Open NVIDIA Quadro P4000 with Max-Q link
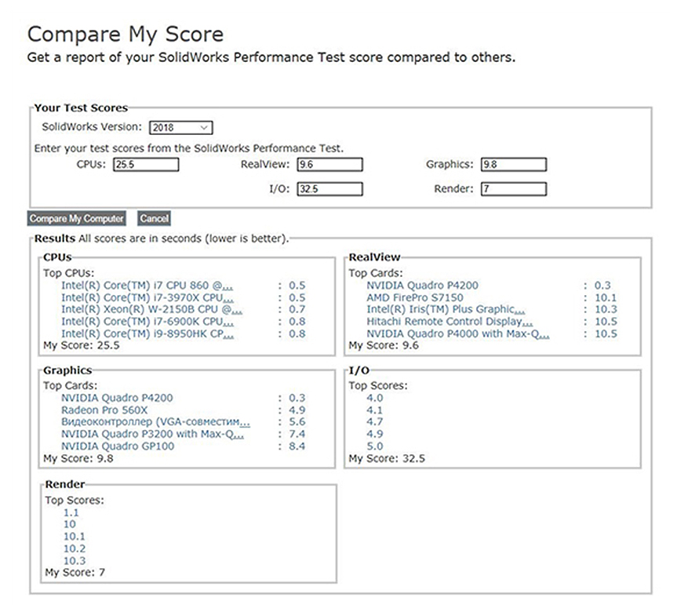Screen dimensions: 681x616 (457, 334)
